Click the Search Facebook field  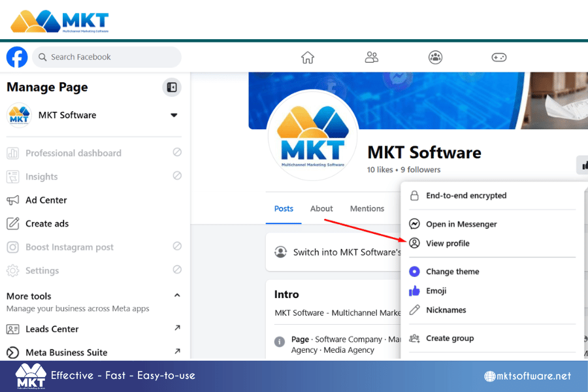tap(107, 57)
